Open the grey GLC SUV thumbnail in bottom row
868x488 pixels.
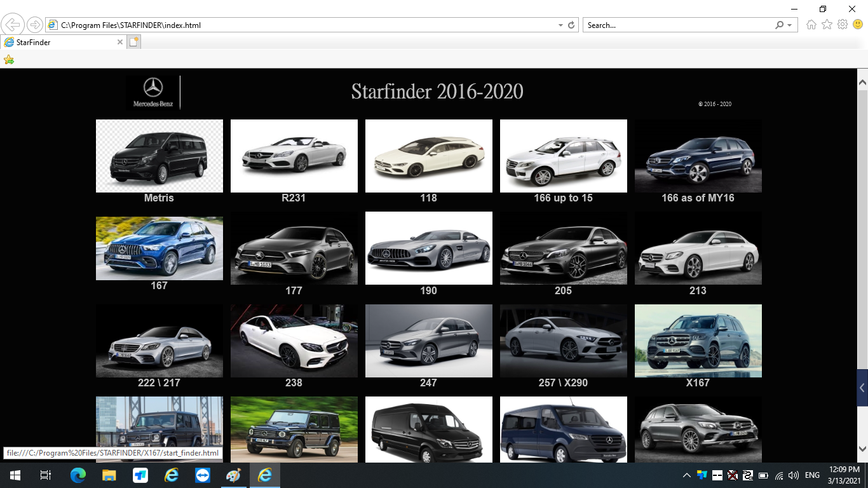pyautogui.click(x=698, y=430)
